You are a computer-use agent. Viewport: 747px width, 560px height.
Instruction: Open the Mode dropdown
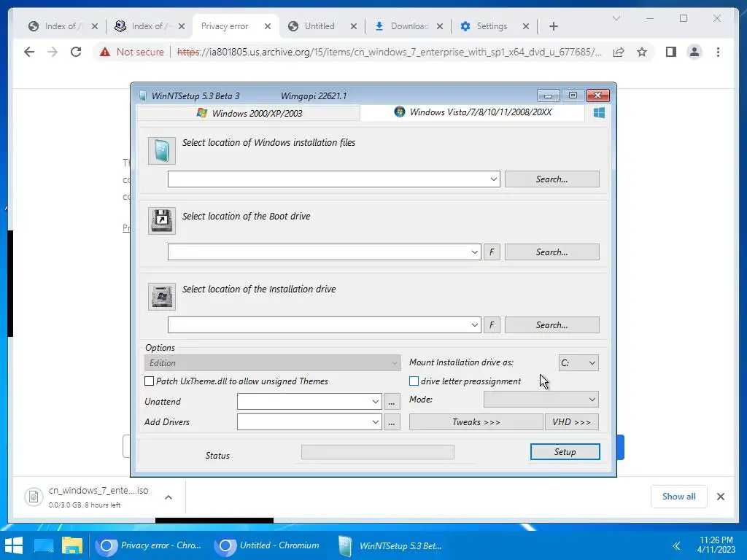click(x=541, y=400)
